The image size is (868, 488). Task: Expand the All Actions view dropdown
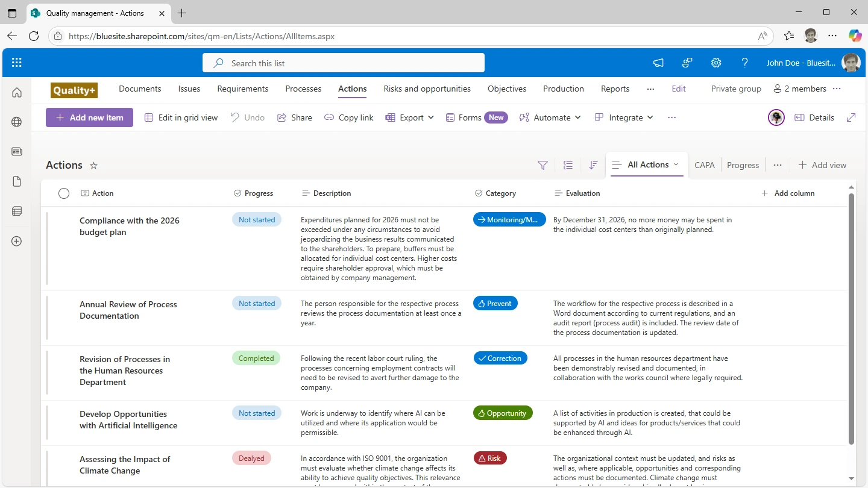676,164
